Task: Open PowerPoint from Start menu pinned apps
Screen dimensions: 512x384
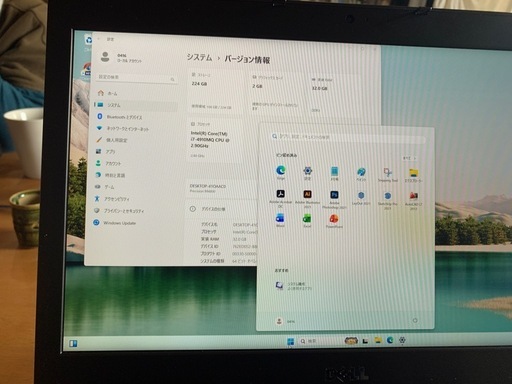Action: pyautogui.click(x=334, y=221)
